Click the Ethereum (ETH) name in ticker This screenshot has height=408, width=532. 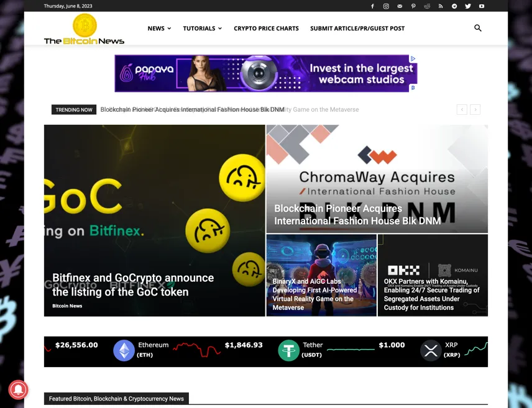(x=153, y=350)
